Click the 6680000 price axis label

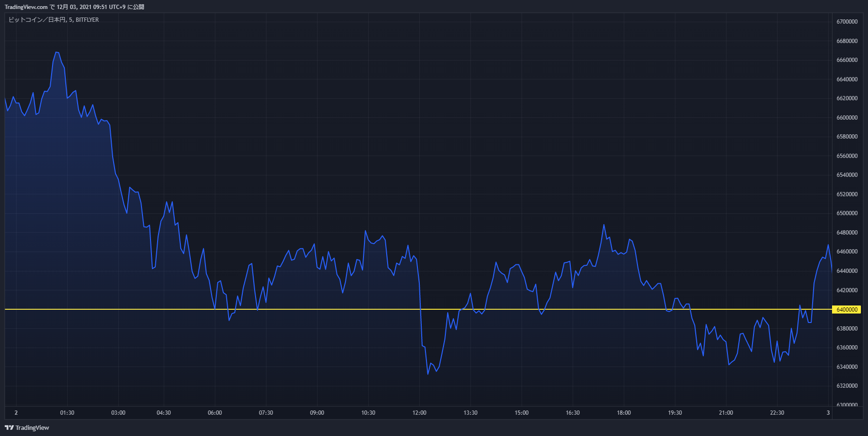click(847, 41)
